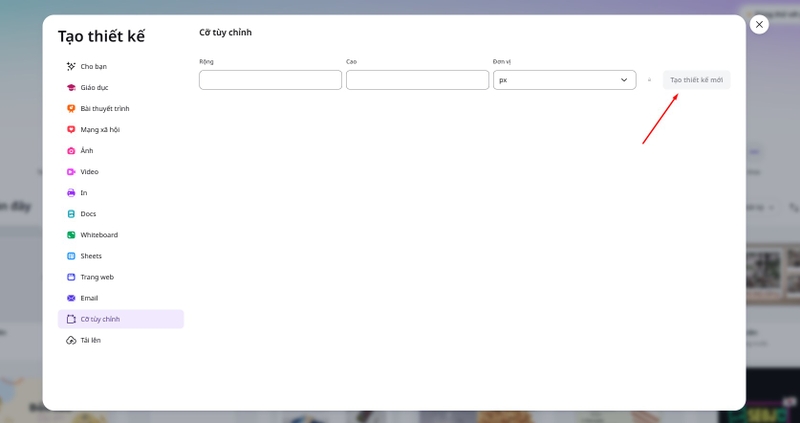Click the Tải lên cloud upload icon
800x423 pixels.
[71, 340]
